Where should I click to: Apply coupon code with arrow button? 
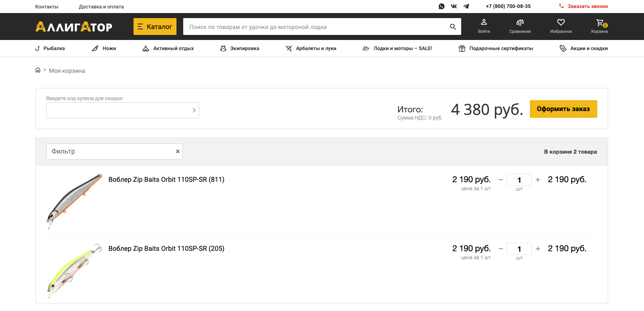click(x=194, y=110)
